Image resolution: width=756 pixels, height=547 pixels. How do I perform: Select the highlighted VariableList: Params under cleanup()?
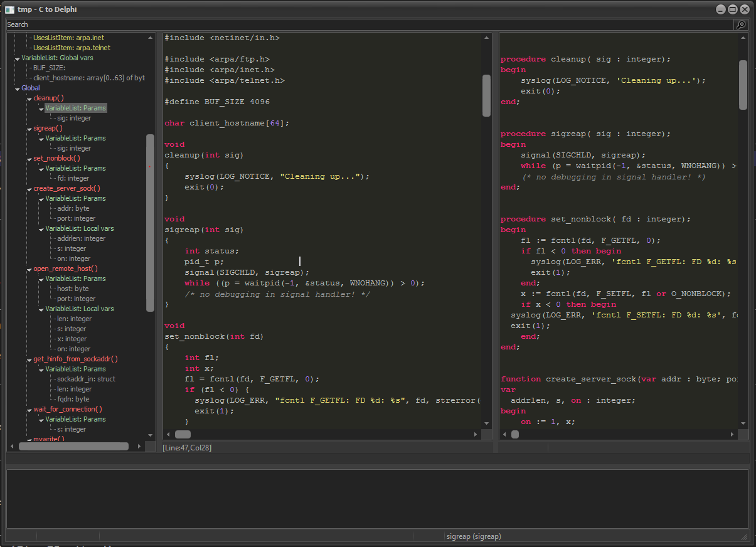point(75,108)
